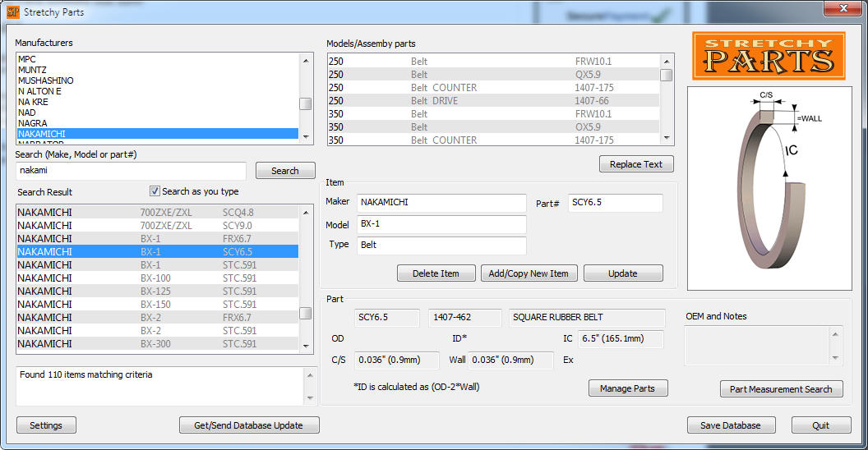
Task: Select highlighted manufacturer NAKAMICHI
Action: pos(158,134)
